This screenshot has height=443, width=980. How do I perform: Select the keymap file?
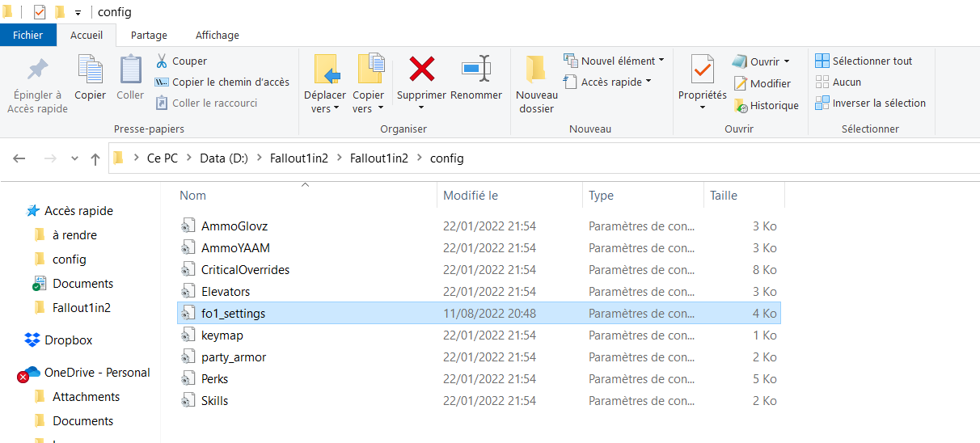[479, 335]
